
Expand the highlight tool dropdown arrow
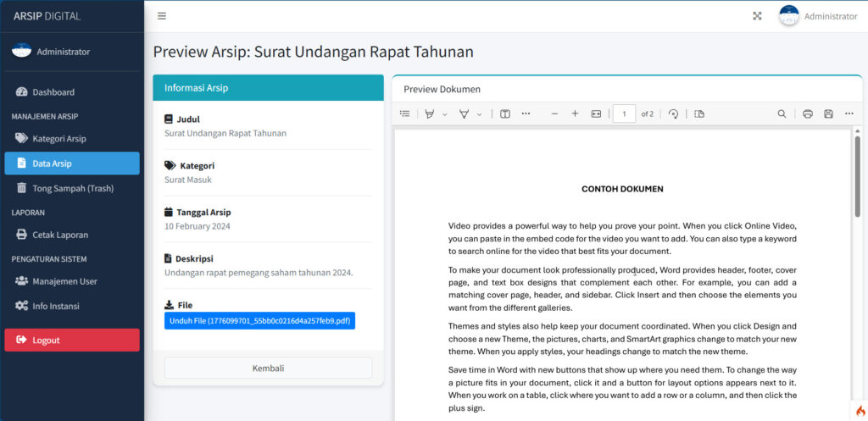coord(445,114)
